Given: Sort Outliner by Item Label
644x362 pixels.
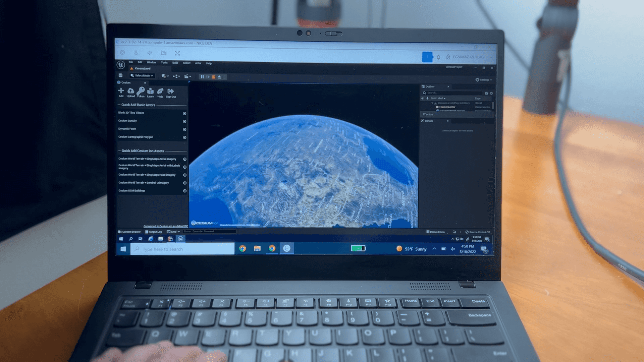Looking at the screenshot, I should 438,98.
